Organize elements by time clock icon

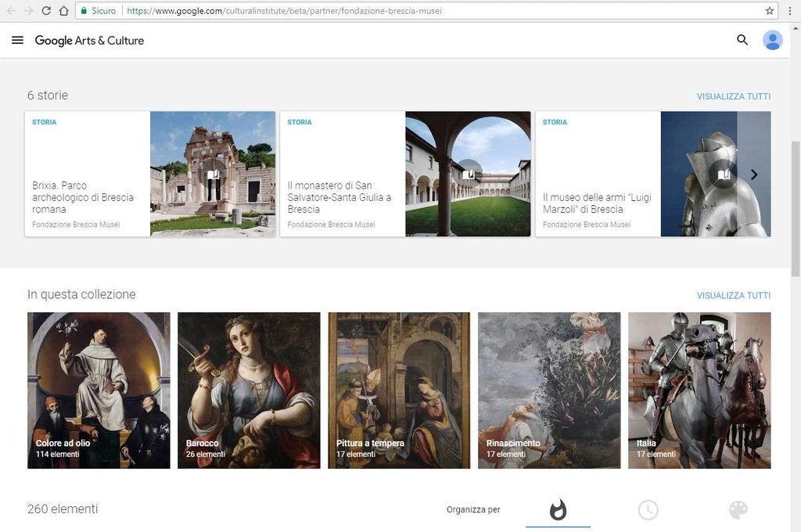coord(648,510)
